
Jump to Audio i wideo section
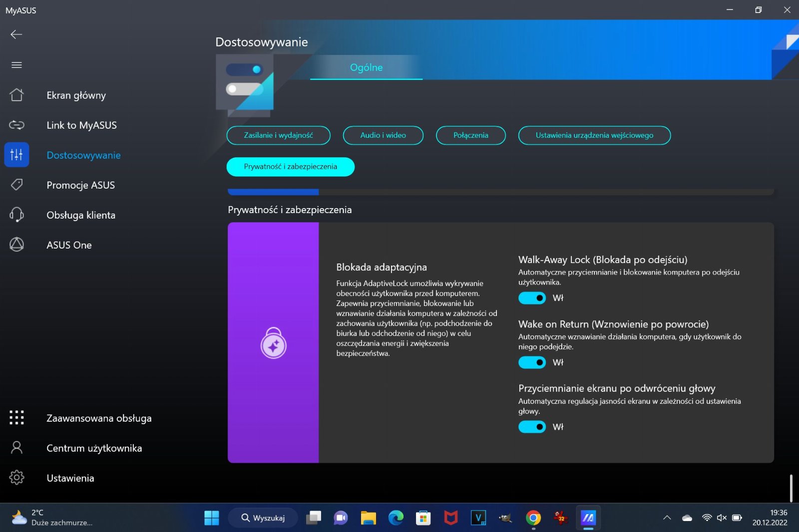click(x=383, y=135)
